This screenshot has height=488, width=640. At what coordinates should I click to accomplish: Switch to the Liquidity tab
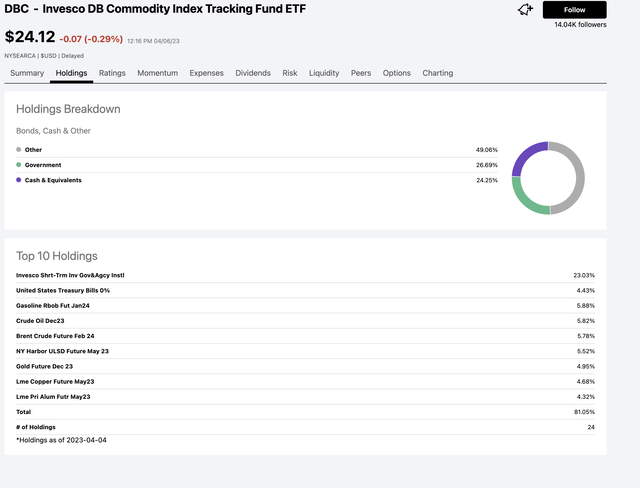pyautogui.click(x=324, y=73)
